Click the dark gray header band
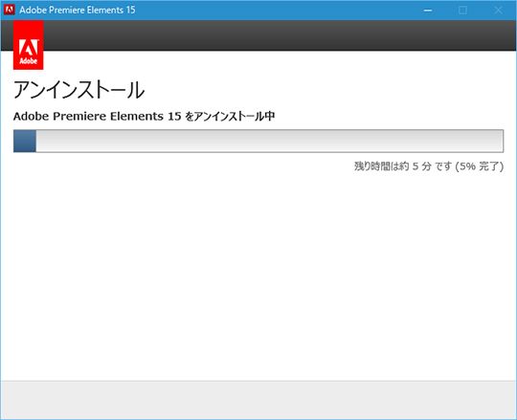 [x=280, y=35]
